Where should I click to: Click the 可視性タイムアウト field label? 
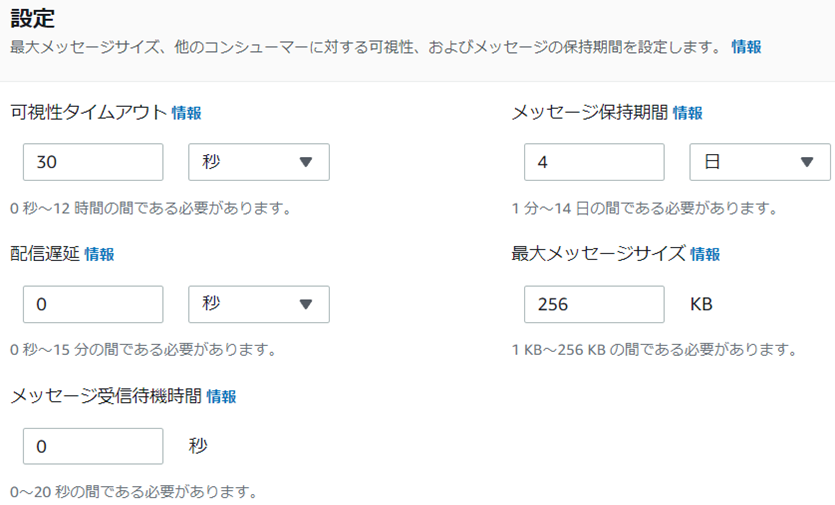(88, 113)
